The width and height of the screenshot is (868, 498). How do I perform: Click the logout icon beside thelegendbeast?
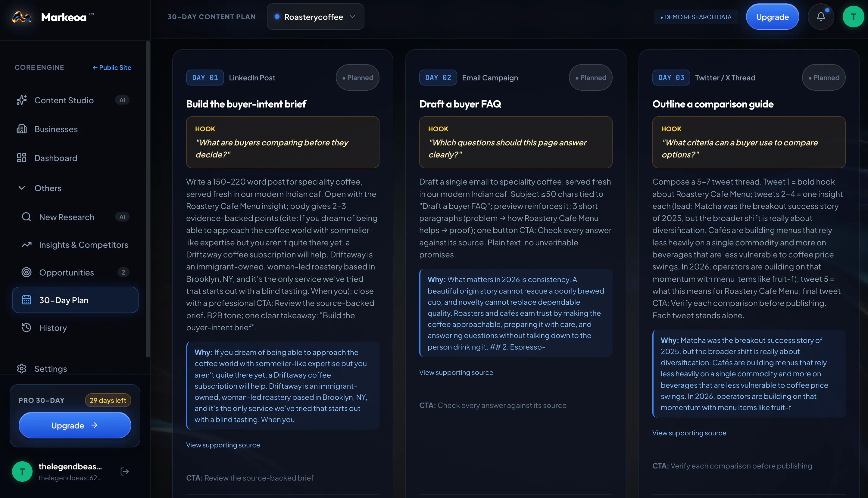click(x=124, y=472)
